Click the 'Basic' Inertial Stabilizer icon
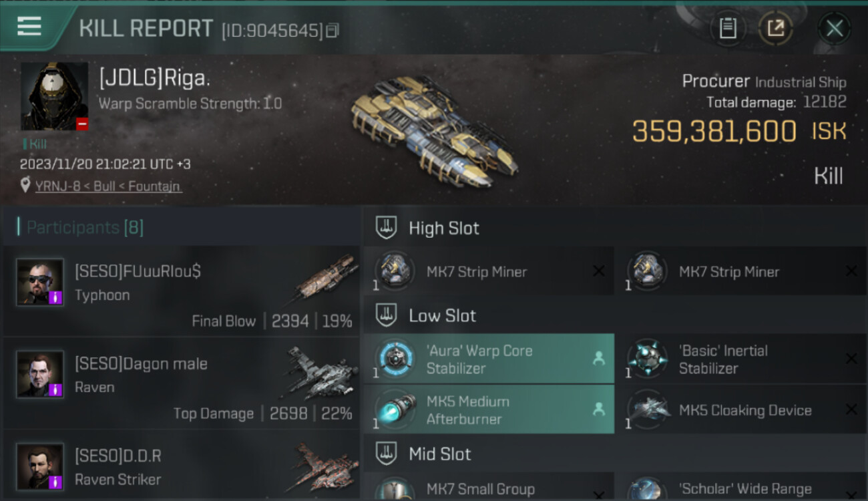868x501 pixels. coord(646,359)
